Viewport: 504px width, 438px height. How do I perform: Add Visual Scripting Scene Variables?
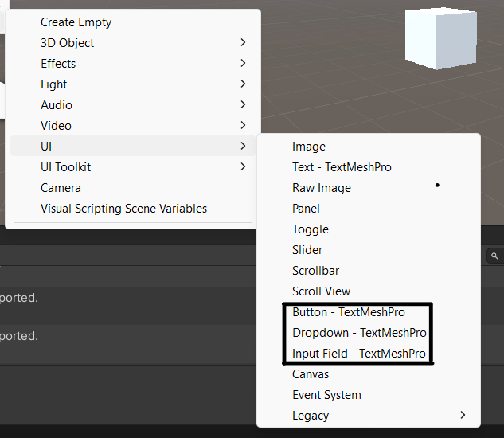[x=123, y=209]
